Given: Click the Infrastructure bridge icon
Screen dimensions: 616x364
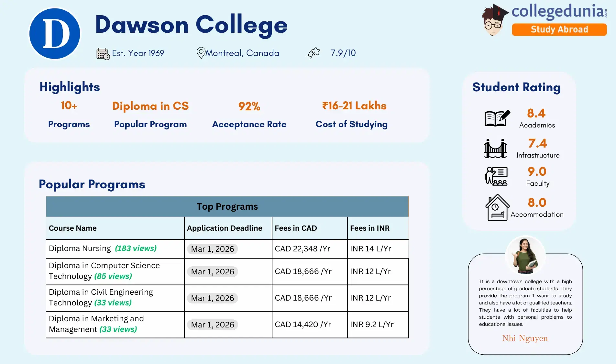Looking at the screenshot, I should click(495, 148).
